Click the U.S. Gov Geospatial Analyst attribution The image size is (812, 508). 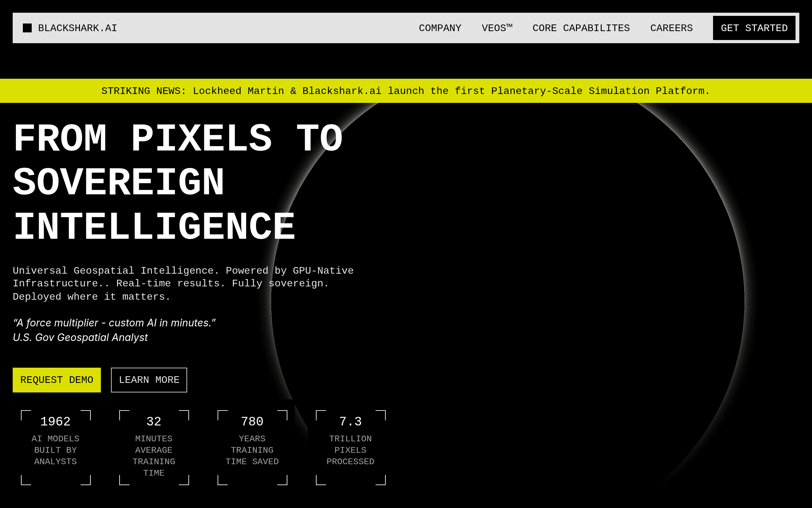[80, 337]
